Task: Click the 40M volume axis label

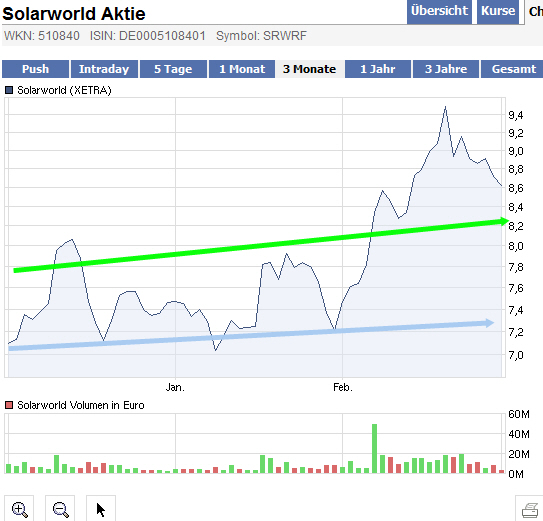Action: click(x=519, y=434)
